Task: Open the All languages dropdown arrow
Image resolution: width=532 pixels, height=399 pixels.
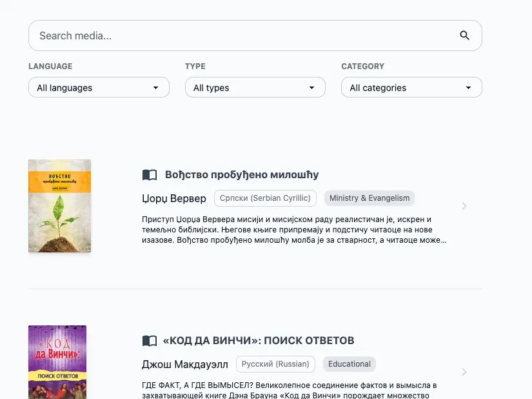Action: point(155,87)
